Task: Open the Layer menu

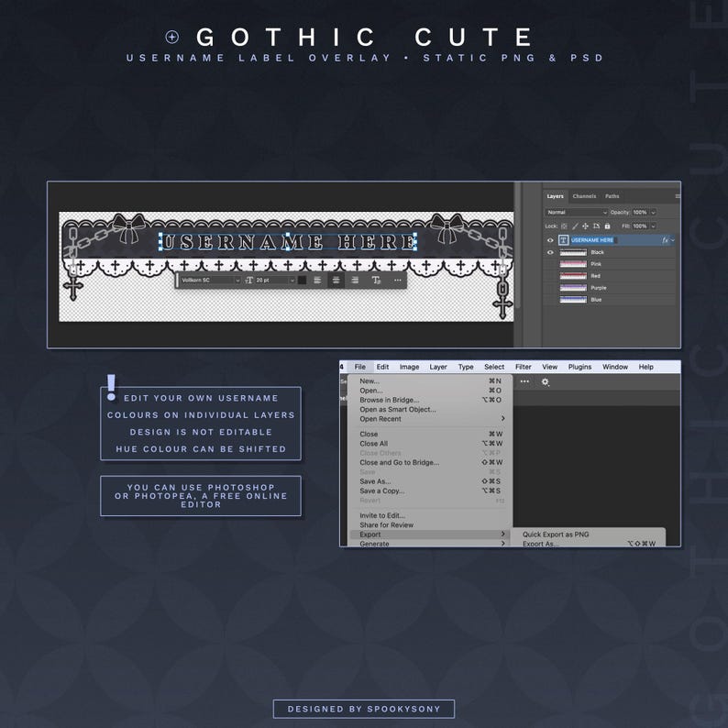Action: tap(438, 367)
